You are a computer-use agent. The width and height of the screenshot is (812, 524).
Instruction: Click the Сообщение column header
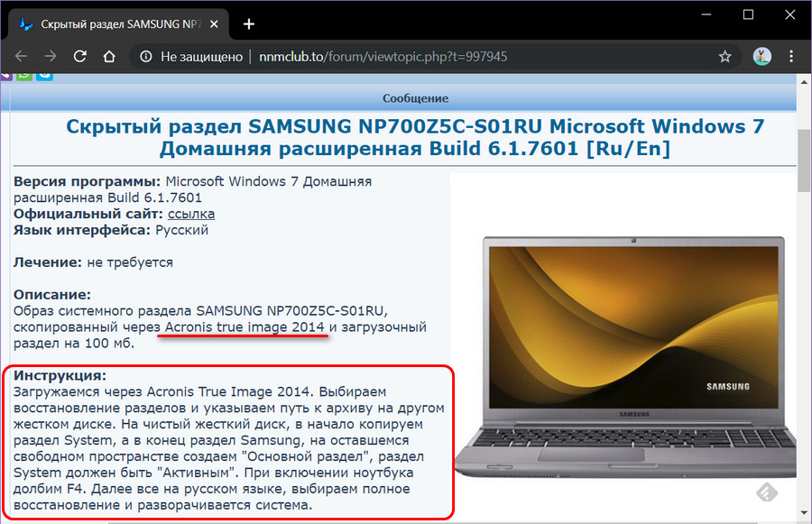415,98
